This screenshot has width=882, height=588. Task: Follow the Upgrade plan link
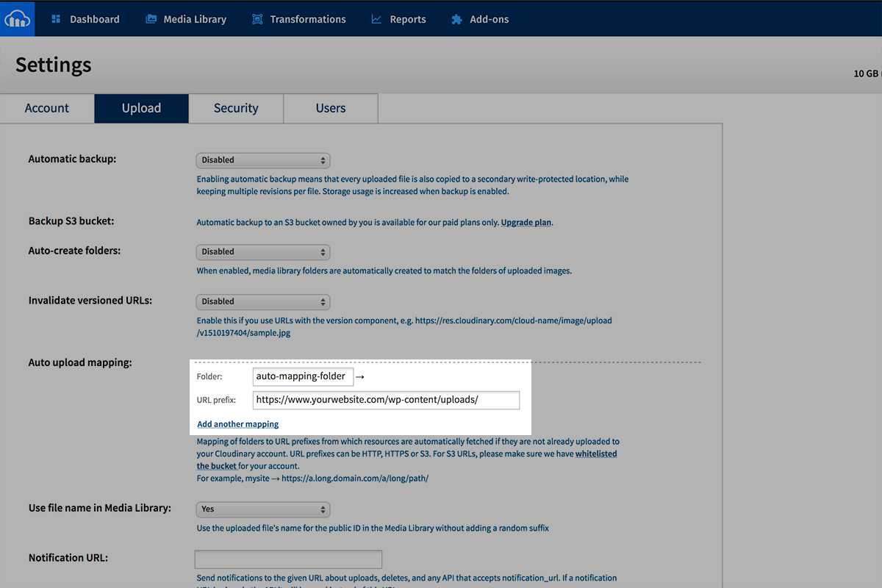(526, 222)
